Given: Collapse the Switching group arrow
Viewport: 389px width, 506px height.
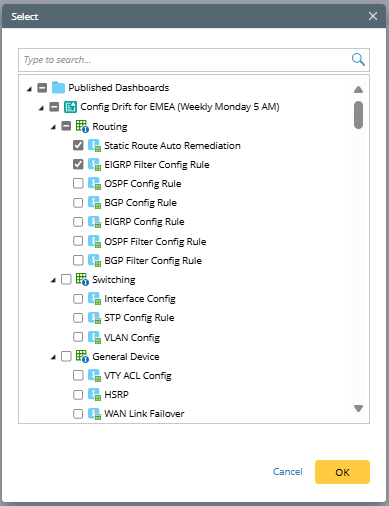Looking at the screenshot, I should coord(53,280).
